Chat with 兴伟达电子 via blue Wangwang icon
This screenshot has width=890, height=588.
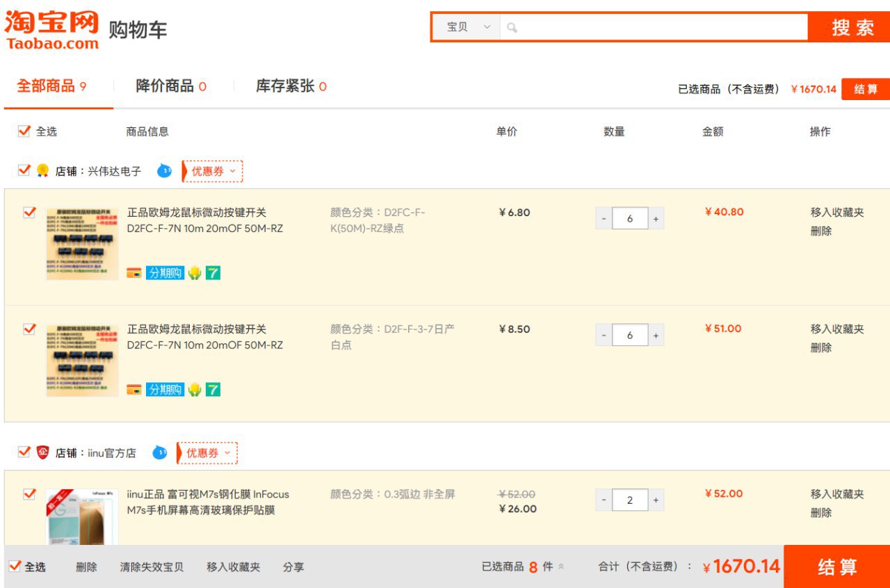point(164,171)
